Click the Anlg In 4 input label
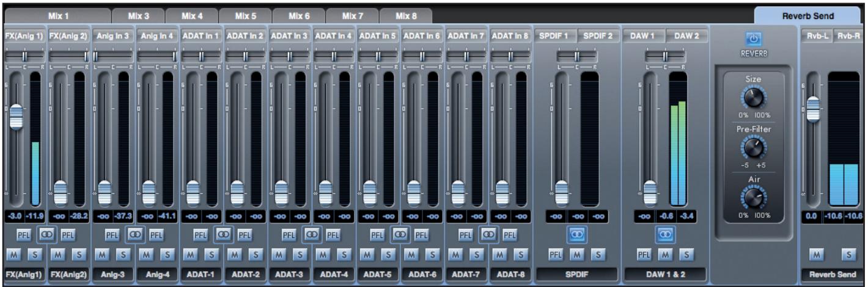Screen dimensions: 868x287 tap(156, 36)
